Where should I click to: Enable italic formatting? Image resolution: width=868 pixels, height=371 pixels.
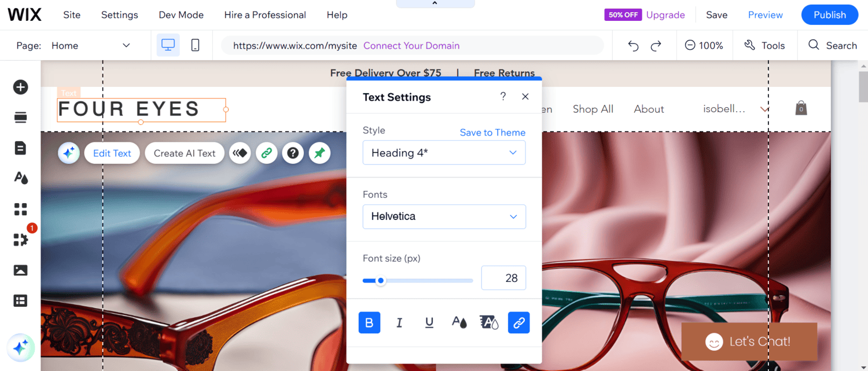pos(399,322)
